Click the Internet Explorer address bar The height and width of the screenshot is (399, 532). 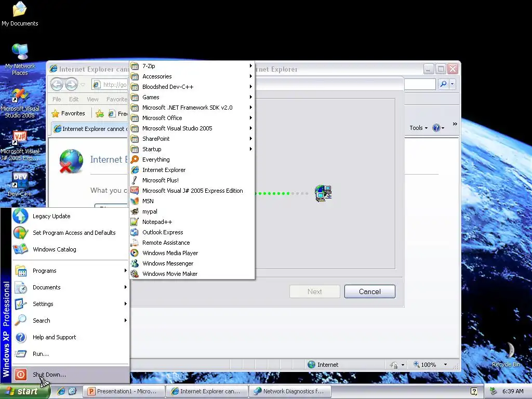point(110,85)
